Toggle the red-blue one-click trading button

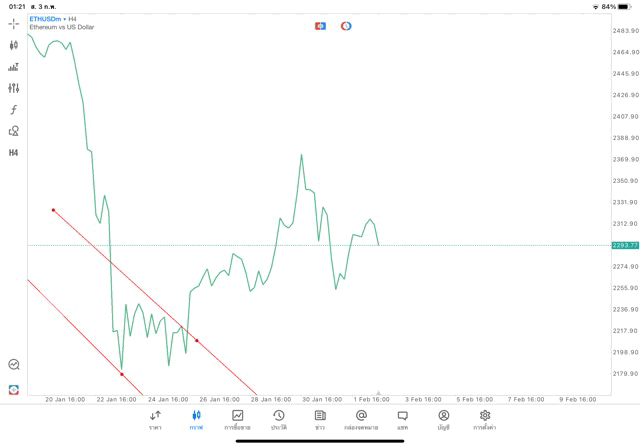tap(321, 26)
